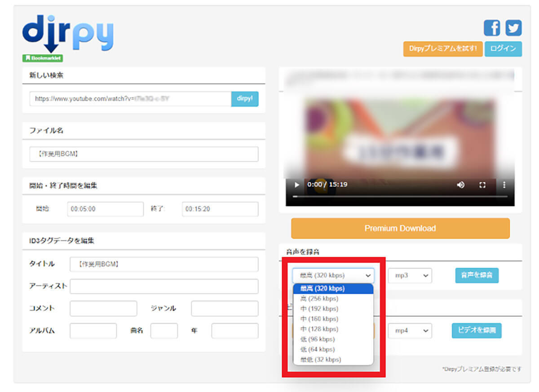Image resolution: width=539 pixels, height=392 pixels.
Task: Click the アーティスト tag field
Action: click(164, 286)
